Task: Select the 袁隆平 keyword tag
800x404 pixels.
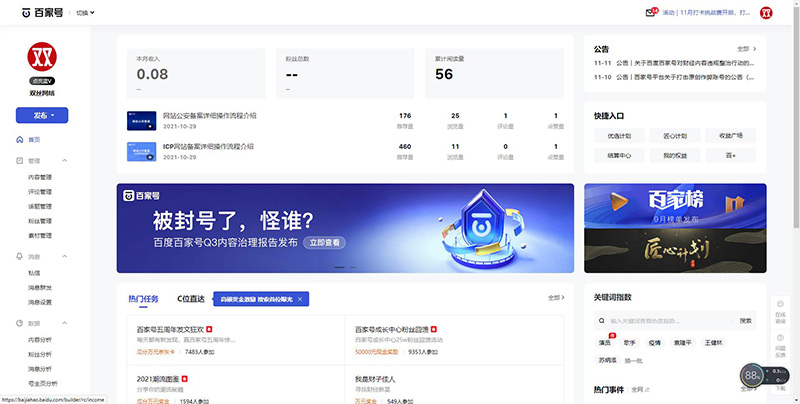Action: click(682, 343)
